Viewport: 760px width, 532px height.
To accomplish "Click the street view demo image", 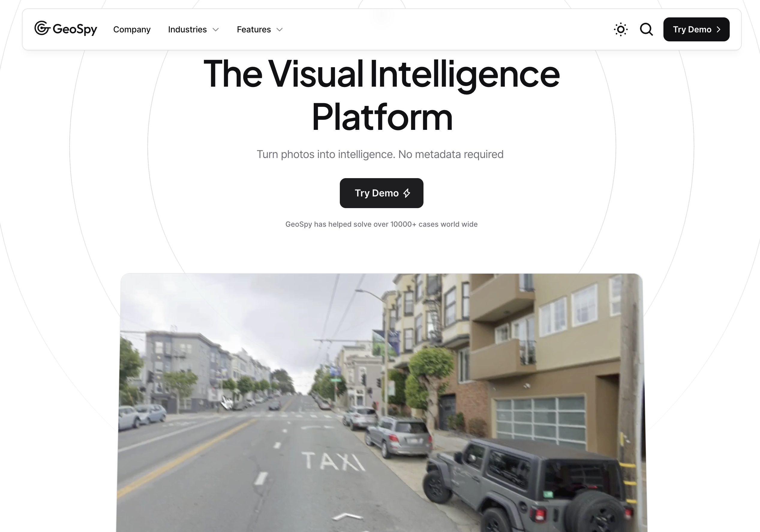I will [x=381, y=402].
